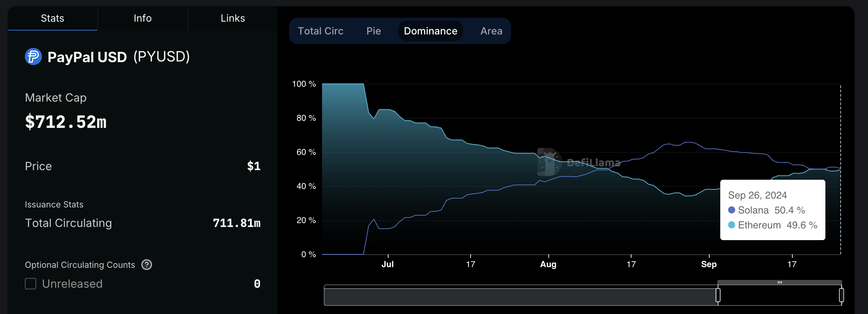Click the 100 % y-axis label

(x=304, y=84)
